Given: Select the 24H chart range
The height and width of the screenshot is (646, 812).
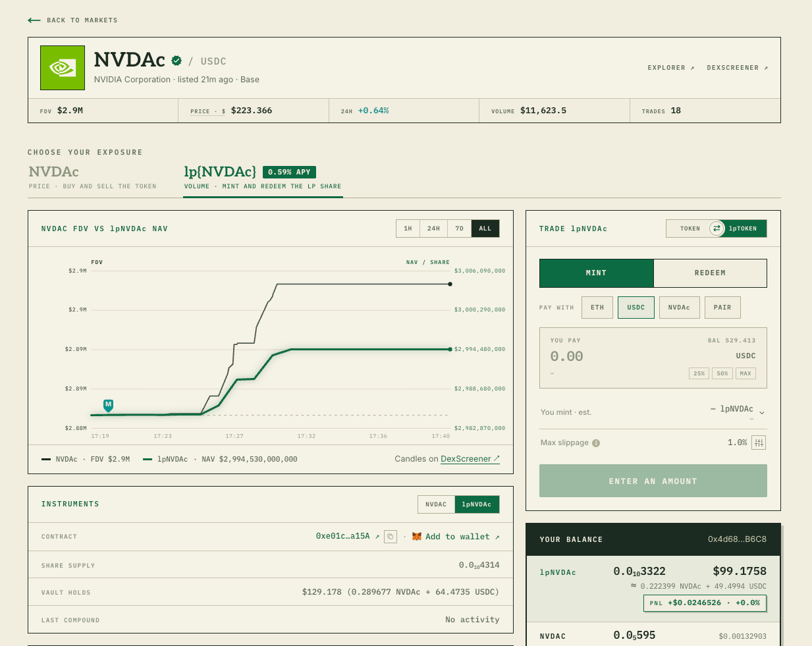Looking at the screenshot, I should 434,229.
